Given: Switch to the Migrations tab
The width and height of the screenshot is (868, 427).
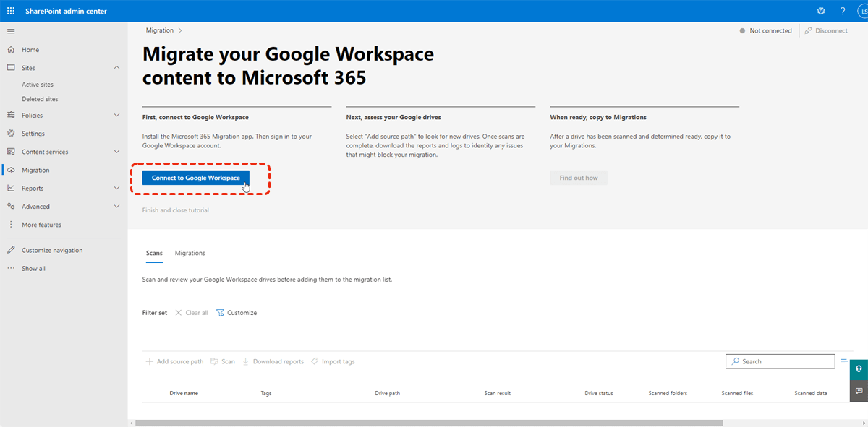Looking at the screenshot, I should 190,254.
